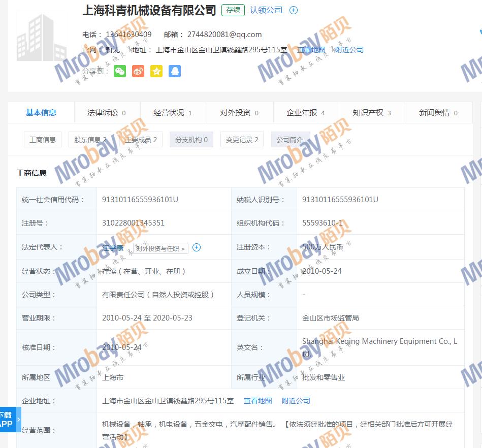Click plus icon next to legal representative
This screenshot has height=448, width=482.
197,248
